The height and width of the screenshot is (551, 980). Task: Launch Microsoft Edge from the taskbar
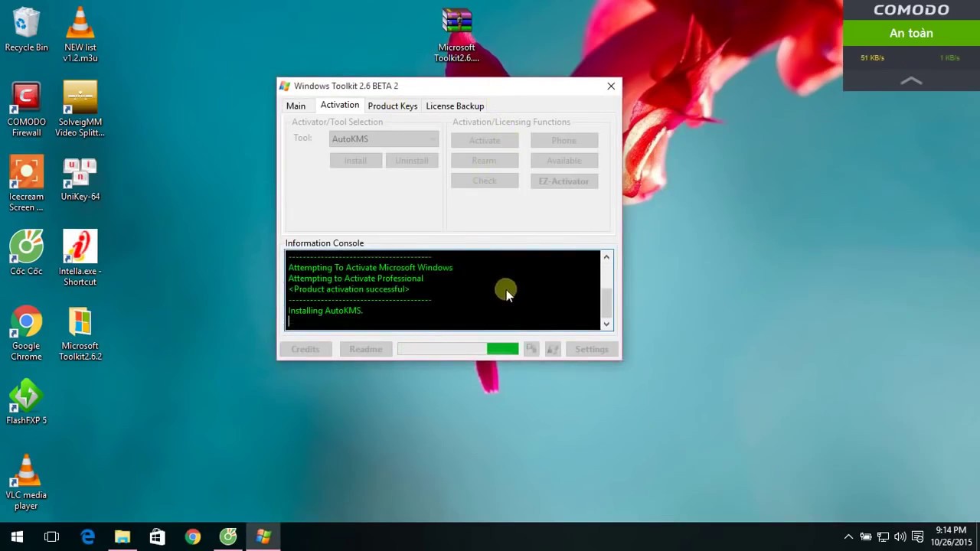pyautogui.click(x=87, y=537)
